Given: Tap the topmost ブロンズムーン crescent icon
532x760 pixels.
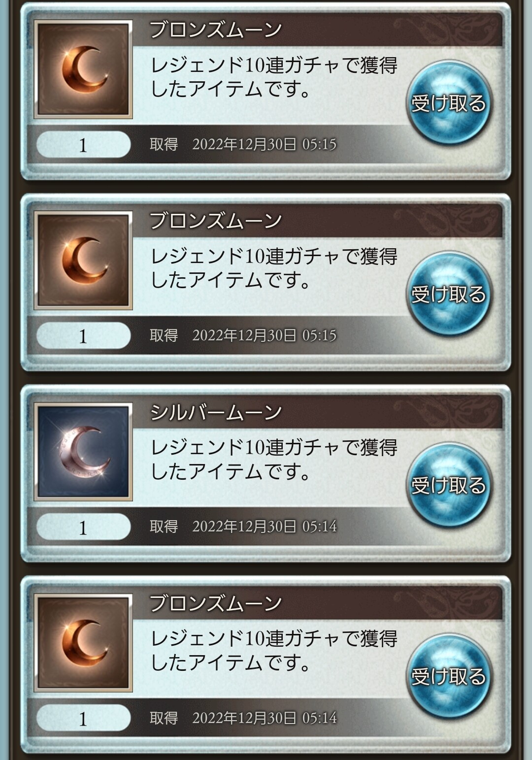Looking at the screenshot, I should (83, 69).
